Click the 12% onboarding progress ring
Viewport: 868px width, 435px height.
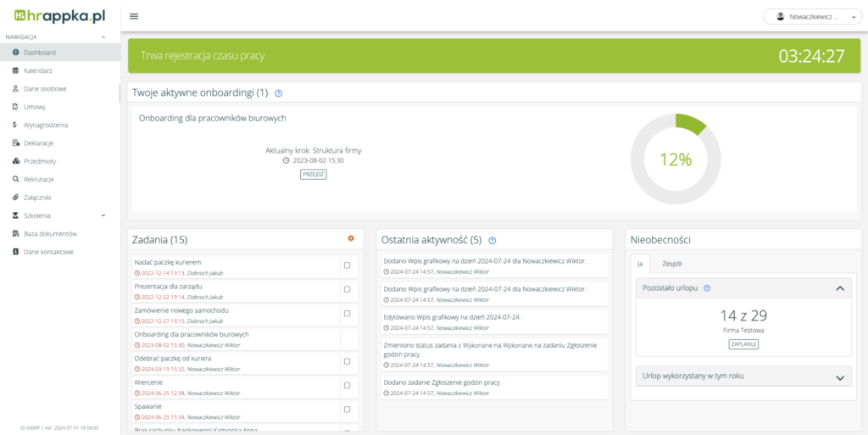(676, 159)
